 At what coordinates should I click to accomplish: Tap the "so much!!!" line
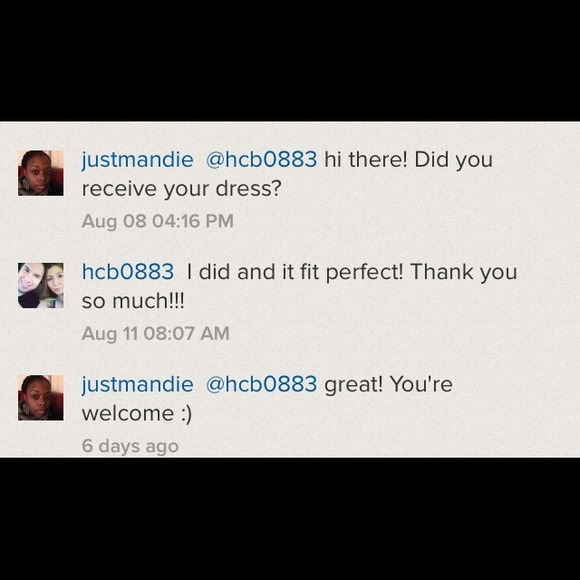[133, 301]
